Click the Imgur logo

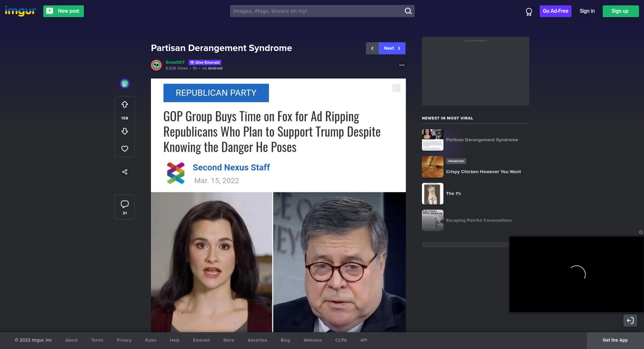click(20, 11)
